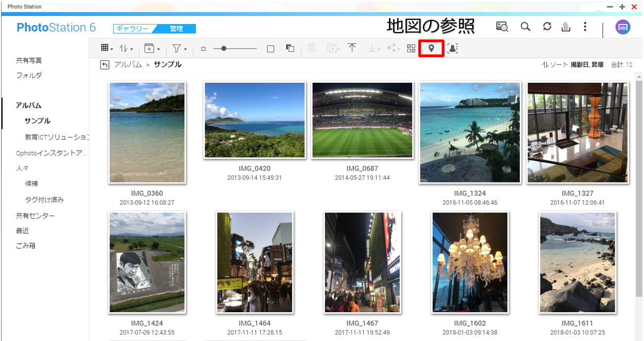Refresh the gallery with the sync icon
Viewport: 644px width, 341px height.
point(547,27)
